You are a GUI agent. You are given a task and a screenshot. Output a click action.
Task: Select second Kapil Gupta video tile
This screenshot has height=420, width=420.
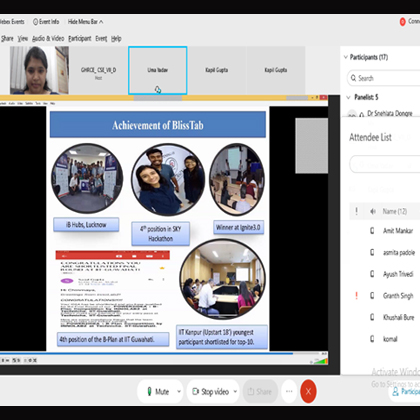[x=276, y=70]
